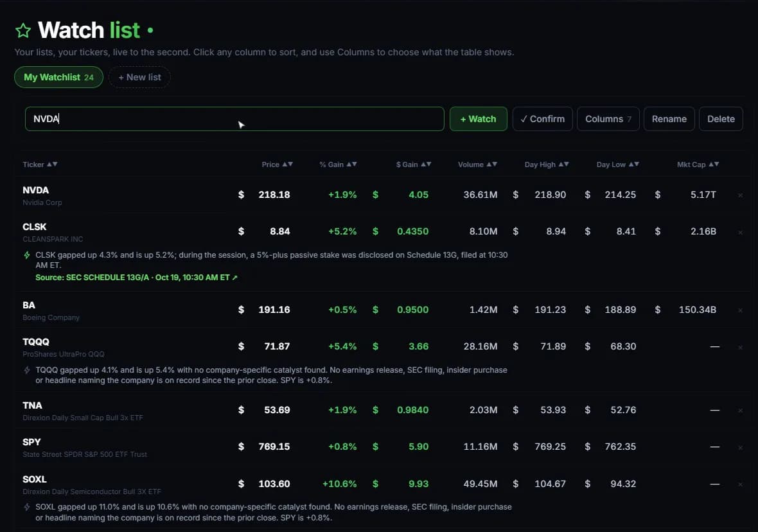Image resolution: width=758 pixels, height=532 pixels.
Task: Click the lightning bolt icon in SOXL note
Action: pos(27,507)
